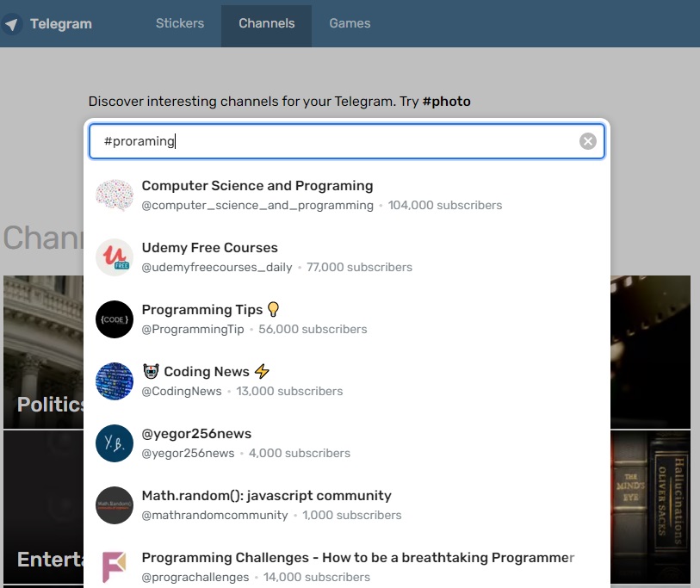Click 104,000 subscribers text
This screenshot has height=588, width=700.
[444, 206]
